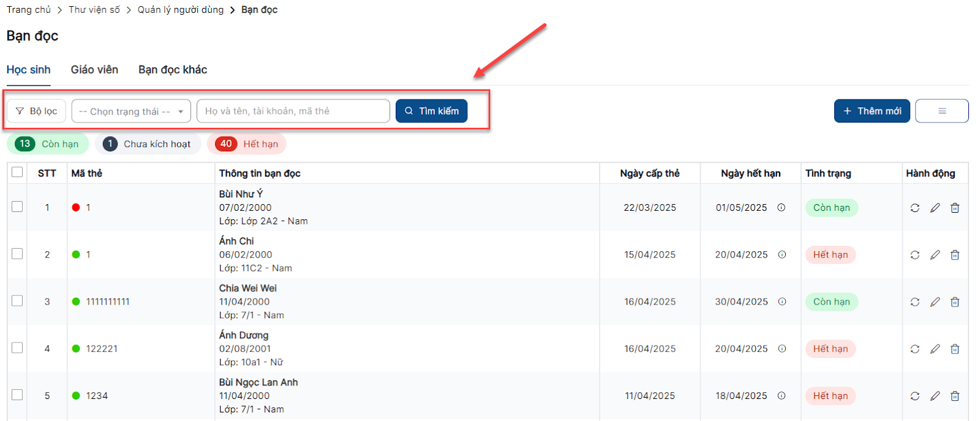Open the Bạn đọc khác tab
Viewport: 980px width, 421px height.
[173, 70]
